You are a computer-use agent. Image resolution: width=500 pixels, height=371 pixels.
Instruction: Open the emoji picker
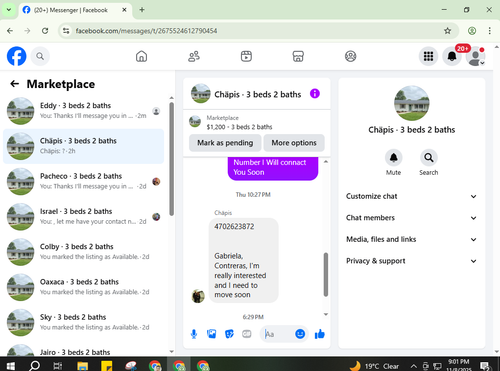coord(300,334)
